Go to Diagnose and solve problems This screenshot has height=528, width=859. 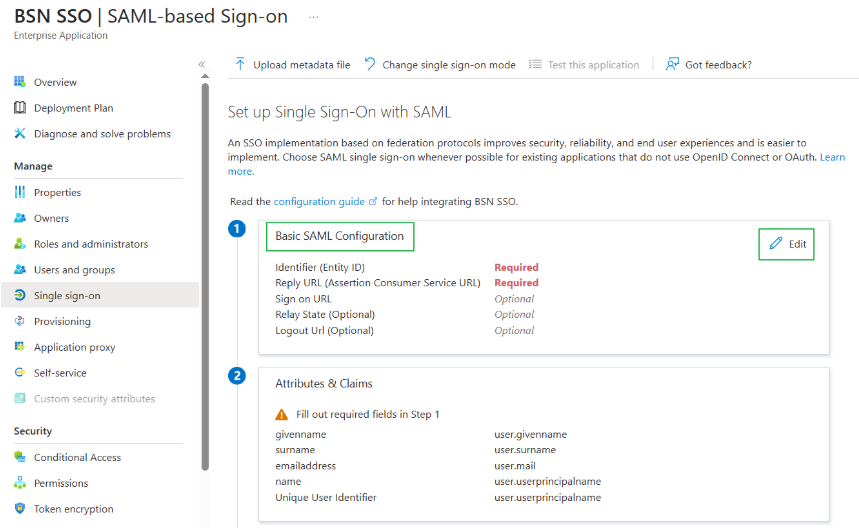102,134
